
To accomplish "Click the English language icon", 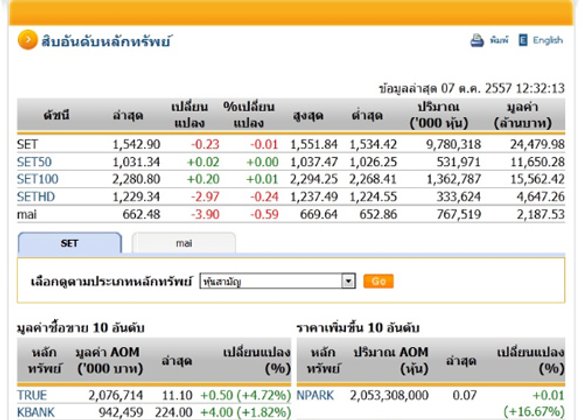I will click(x=523, y=40).
